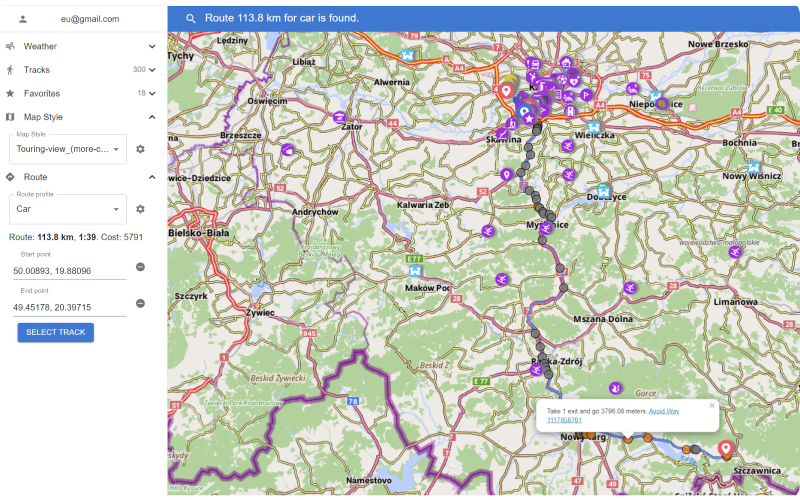Open Map Style settings gear
The image size is (800, 500).
click(x=141, y=149)
